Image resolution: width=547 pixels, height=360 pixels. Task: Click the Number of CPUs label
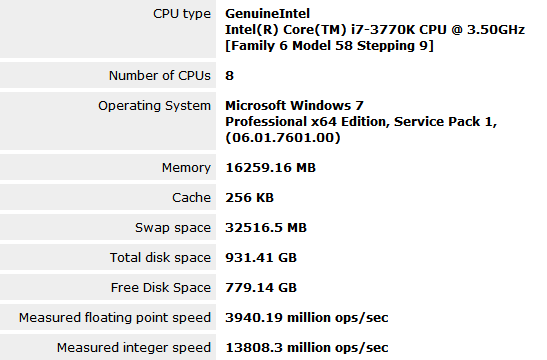click(x=160, y=76)
